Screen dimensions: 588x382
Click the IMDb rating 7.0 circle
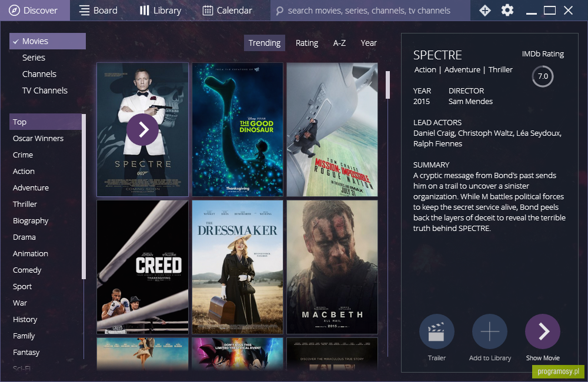pyautogui.click(x=543, y=76)
